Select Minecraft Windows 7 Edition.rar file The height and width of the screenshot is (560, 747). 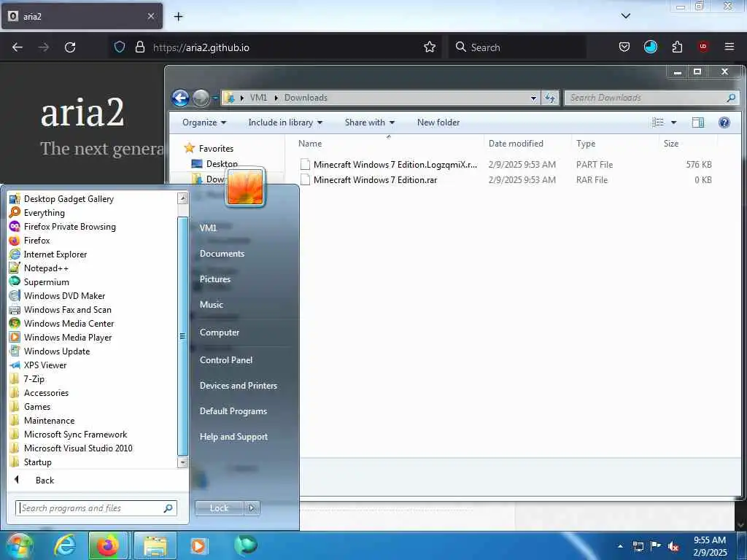[375, 179]
